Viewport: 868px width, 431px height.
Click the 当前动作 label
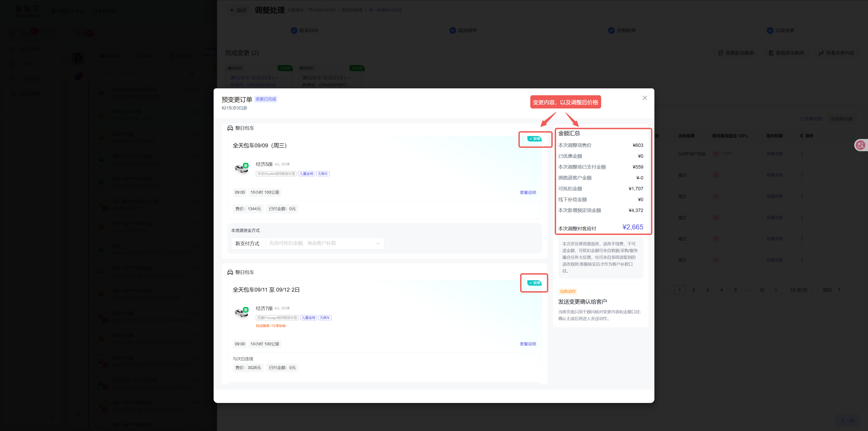click(568, 292)
